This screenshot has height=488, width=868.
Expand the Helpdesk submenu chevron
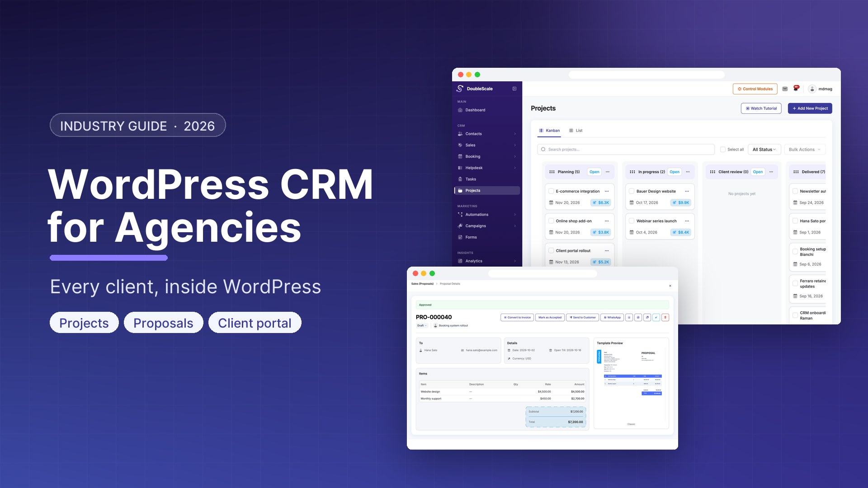[x=515, y=168]
